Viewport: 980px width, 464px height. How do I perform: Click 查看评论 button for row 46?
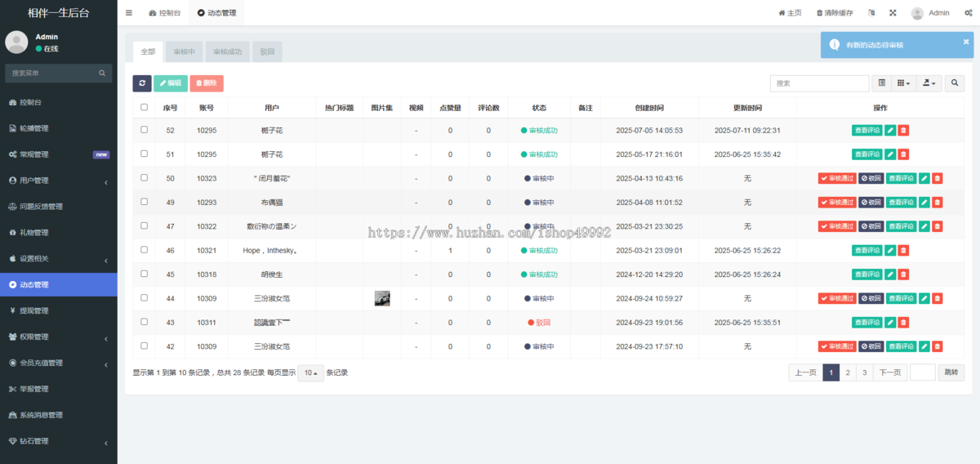(867, 251)
